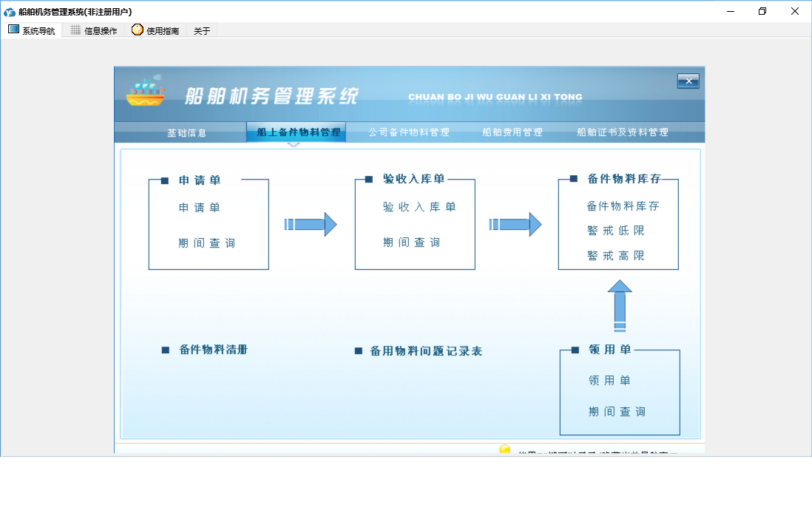The width and height of the screenshot is (812, 527).
Task: Open 领用单 entry in the 领用单 box
Action: (x=609, y=381)
